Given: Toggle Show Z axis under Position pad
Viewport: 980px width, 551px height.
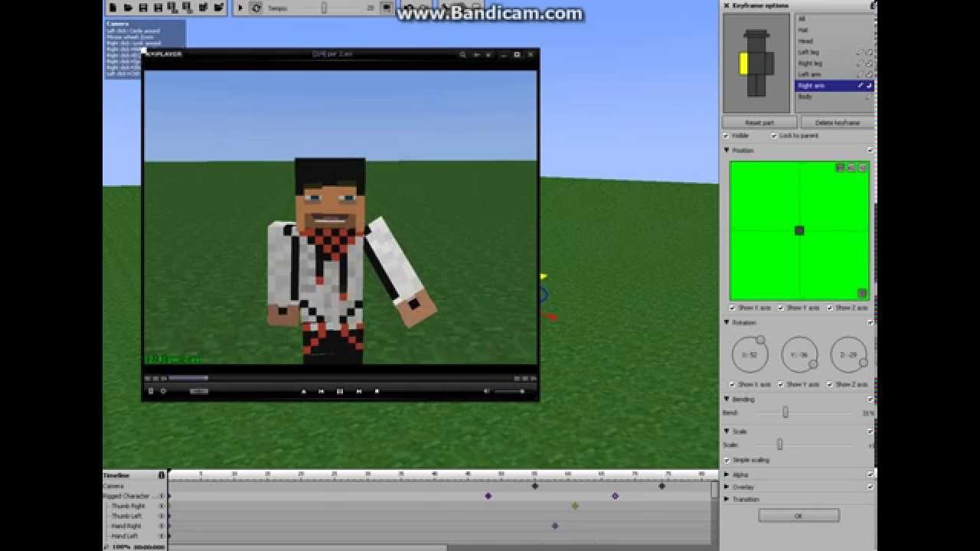Looking at the screenshot, I should click(829, 308).
